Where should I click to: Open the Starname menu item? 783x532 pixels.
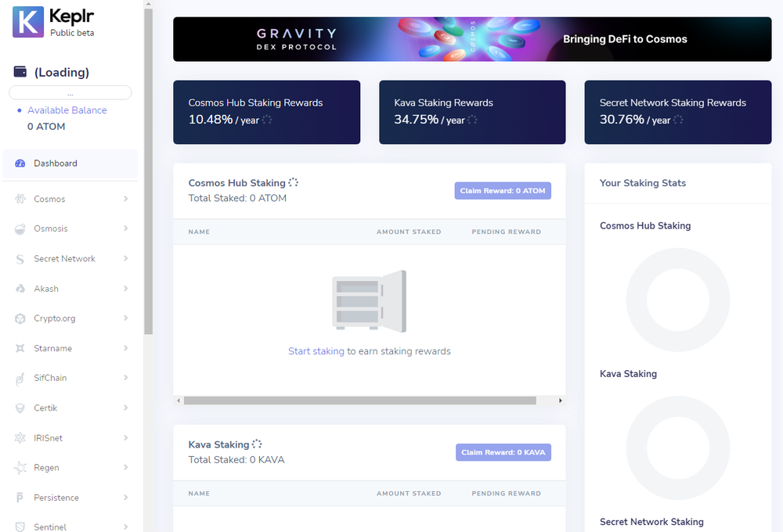click(x=70, y=348)
